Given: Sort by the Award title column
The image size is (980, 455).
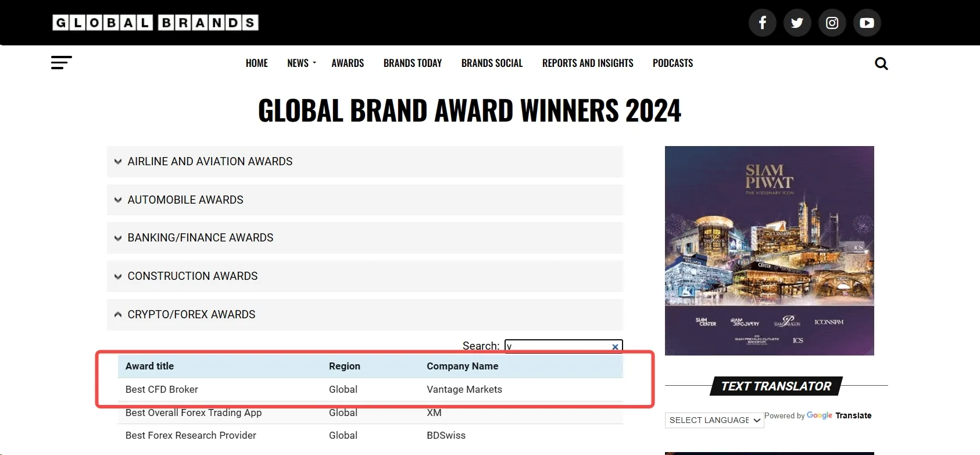Looking at the screenshot, I should coord(149,366).
